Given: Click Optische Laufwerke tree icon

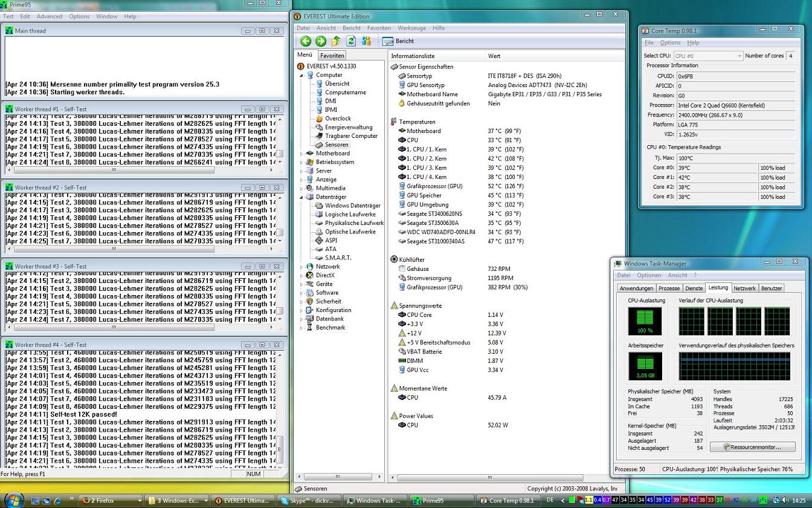Looking at the screenshot, I should (319, 232).
